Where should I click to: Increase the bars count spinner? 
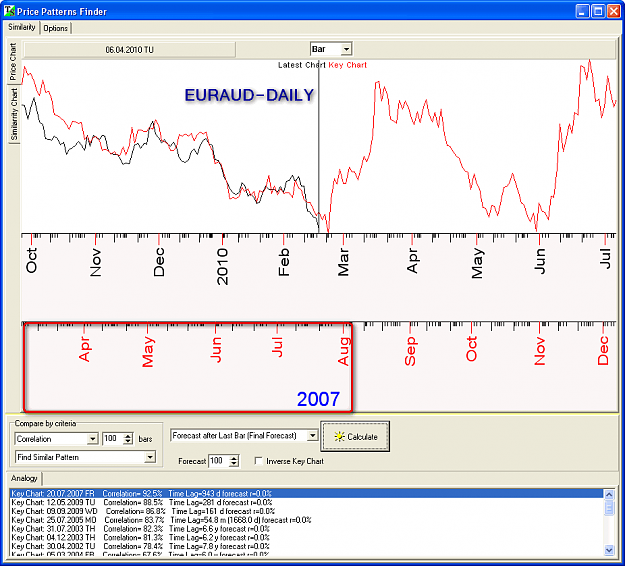click(x=128, y=436)
